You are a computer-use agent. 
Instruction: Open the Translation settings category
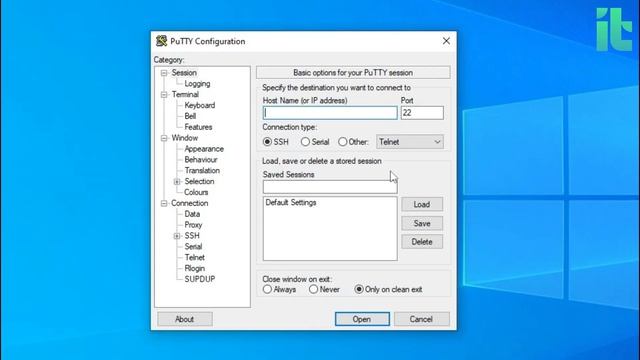202,170
